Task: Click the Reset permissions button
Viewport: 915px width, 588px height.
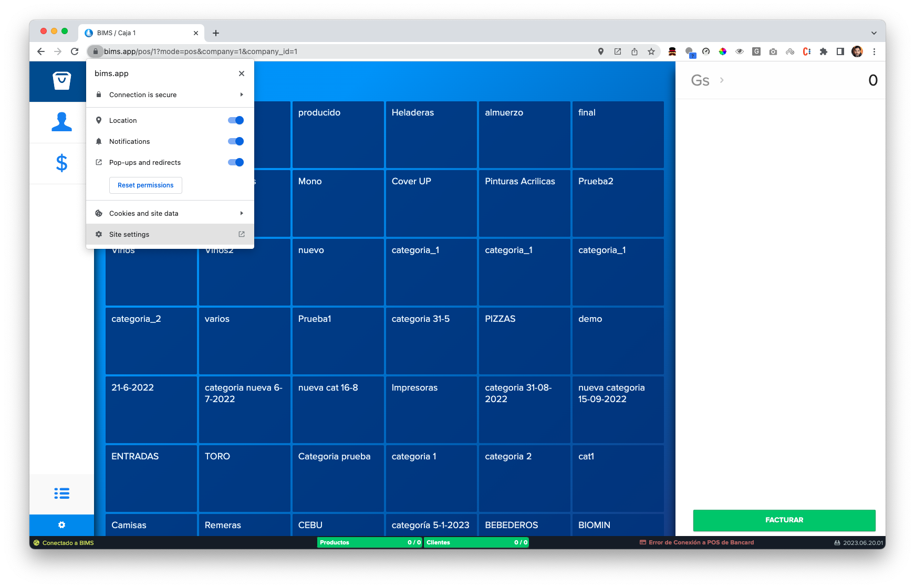Action: (x=145, y=185)
